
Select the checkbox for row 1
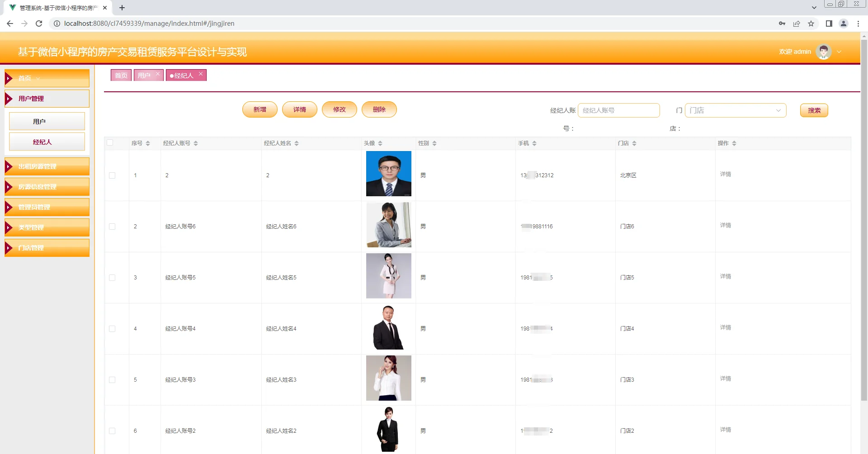(x=112, y=175)
